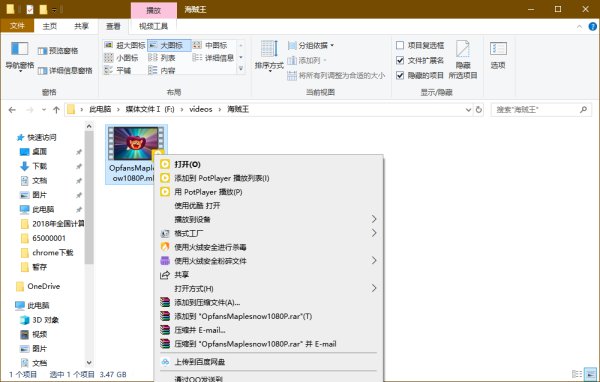This screenshot has width=600, height=382.
Task: Toggle the 预览窗格 preview pane
Action: point(58,51)
